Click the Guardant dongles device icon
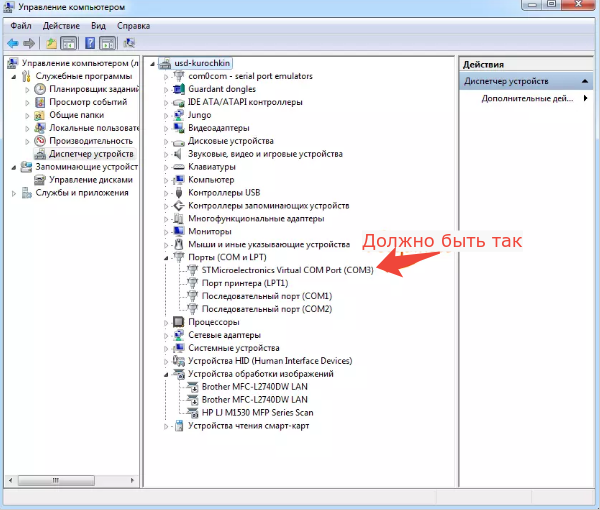 click(179, 89)
